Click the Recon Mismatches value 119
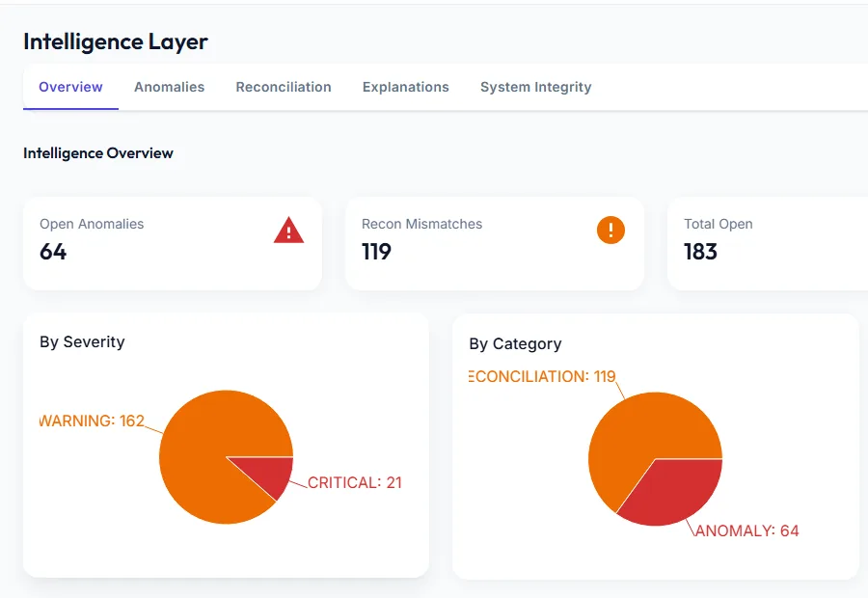 [376, 252]
